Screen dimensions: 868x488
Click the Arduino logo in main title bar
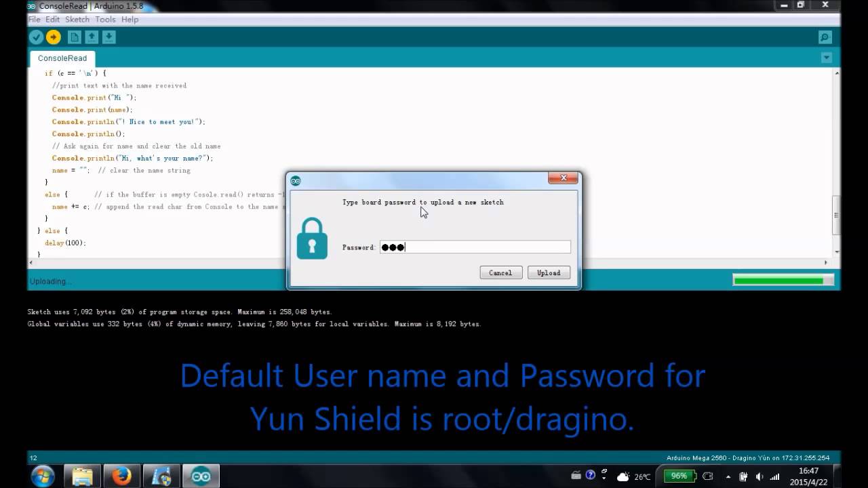click(31, 6)
